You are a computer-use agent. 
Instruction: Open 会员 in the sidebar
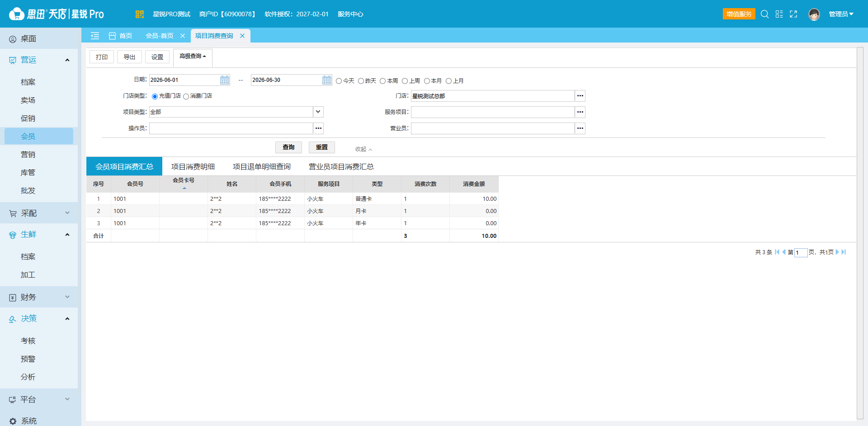click(39, 136)
